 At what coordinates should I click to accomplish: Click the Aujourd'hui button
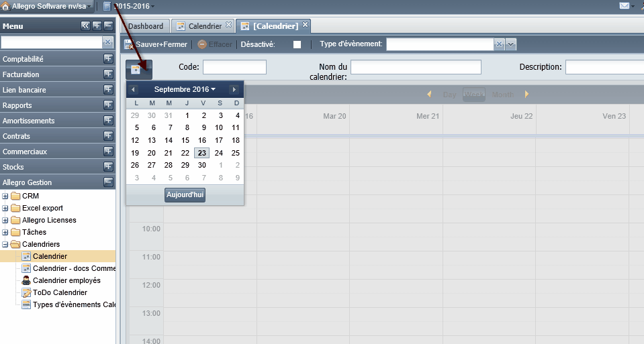tap(185, 194)
